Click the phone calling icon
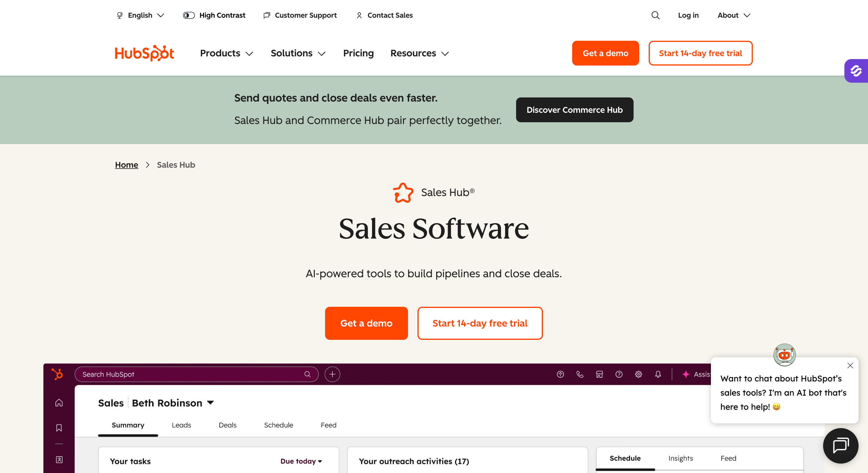This screenshot has width=868, height=473. click(580, 374)
